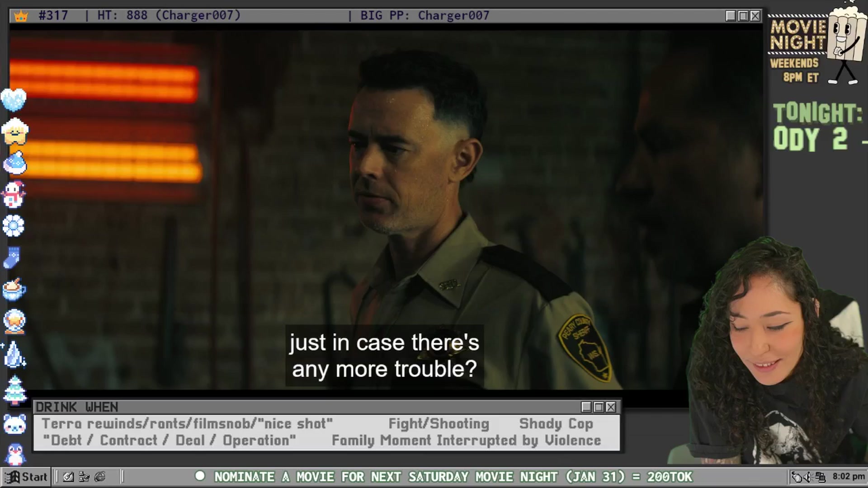
Task: Open the network computers quick launch icon
Action: coord(84,477)
